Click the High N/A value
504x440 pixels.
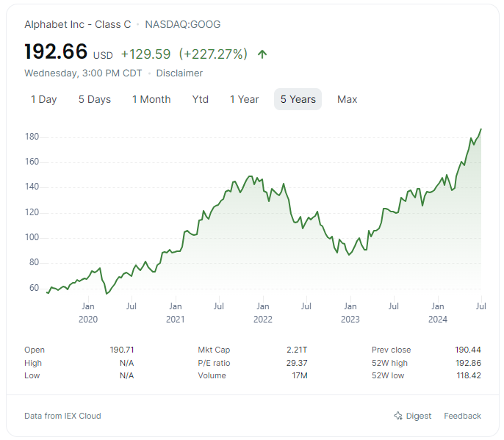point(126,363)
